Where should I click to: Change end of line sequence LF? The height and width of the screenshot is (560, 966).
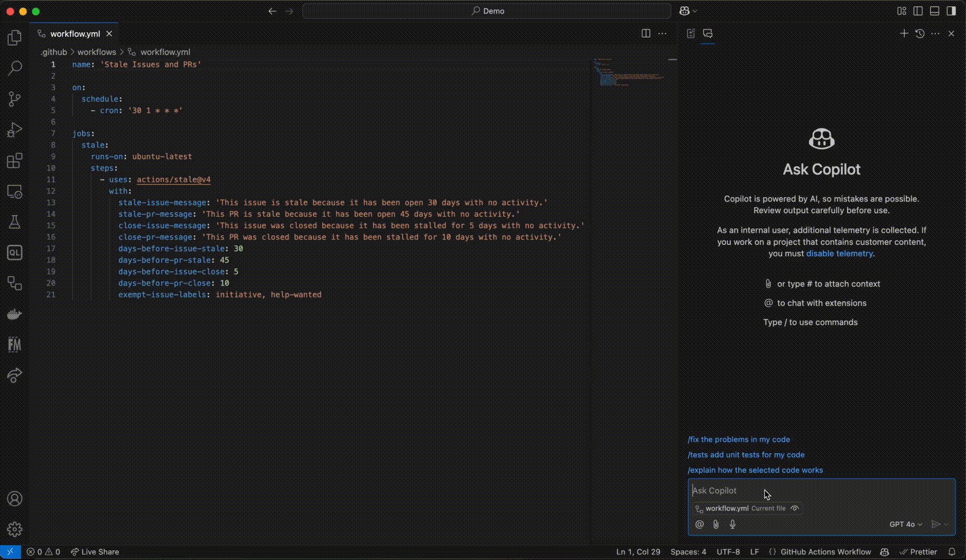coord(754,552)
